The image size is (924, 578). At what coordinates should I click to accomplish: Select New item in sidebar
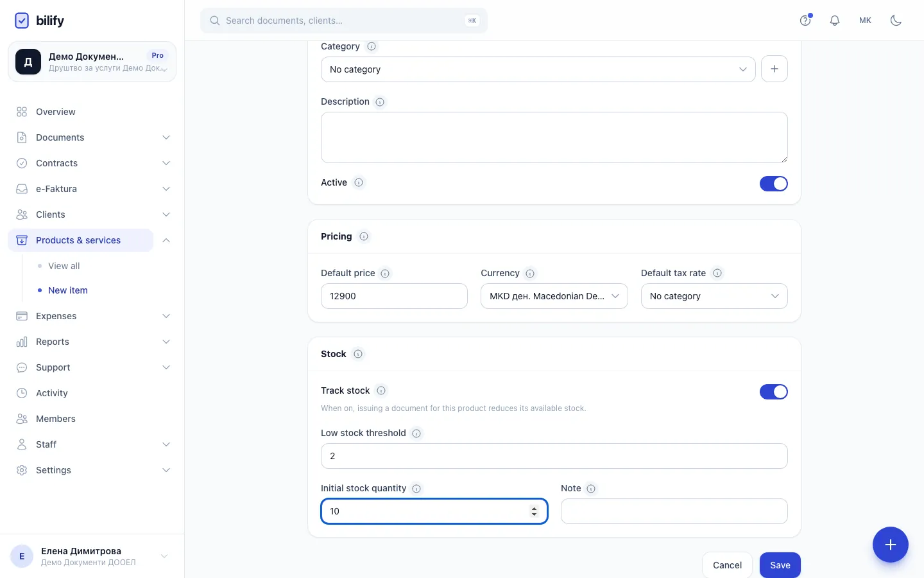pos(68,290)
